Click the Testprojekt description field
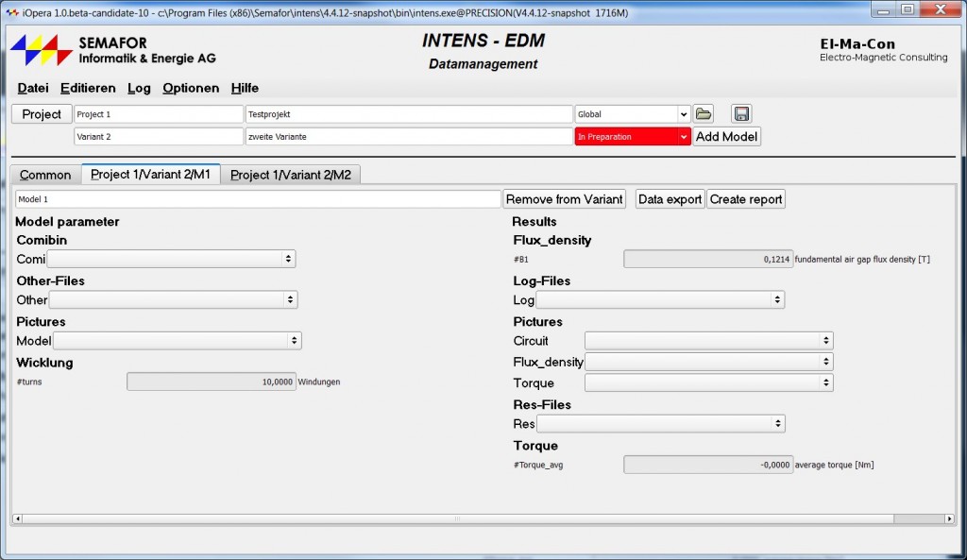The height and width of the screenshot is (560, 967). click(x=409, y=114)
